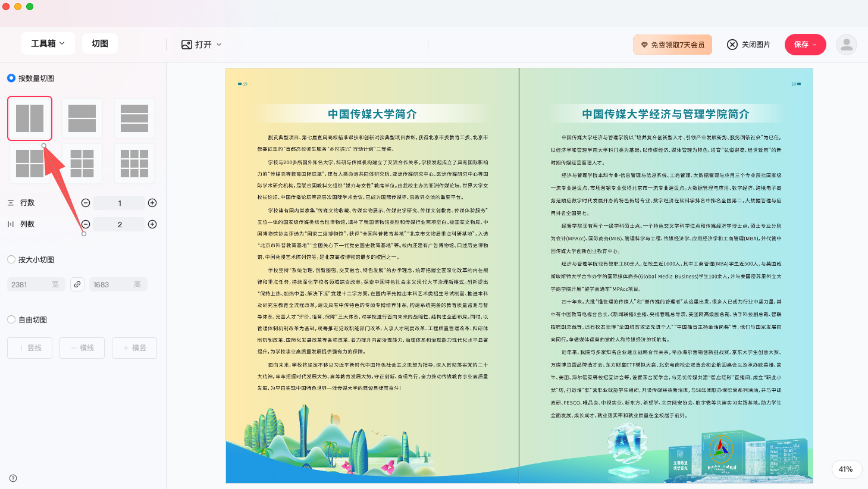This screenshot has width=868, height=489.
Task: Toggle the width-height aspect ratio link icon
Action: pos(77,284)
